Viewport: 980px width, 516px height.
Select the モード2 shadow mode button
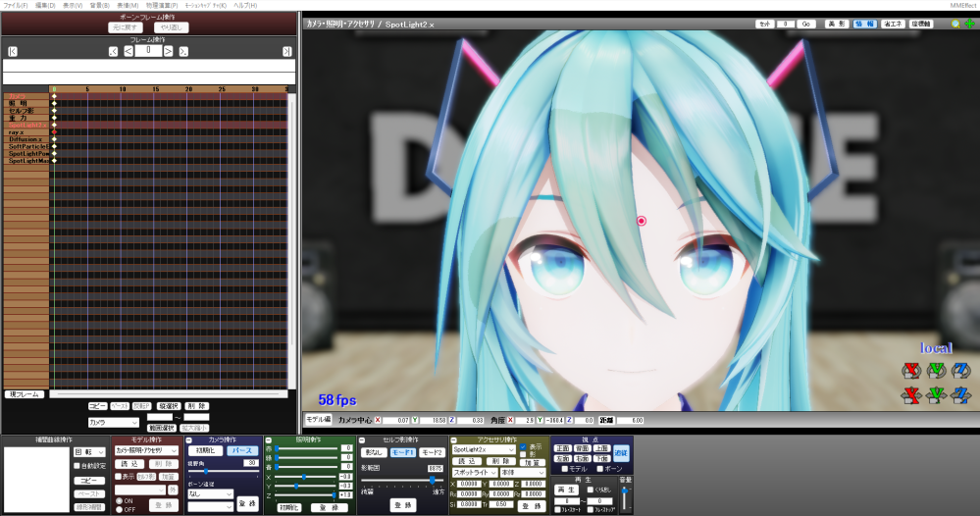pos(432,452)
